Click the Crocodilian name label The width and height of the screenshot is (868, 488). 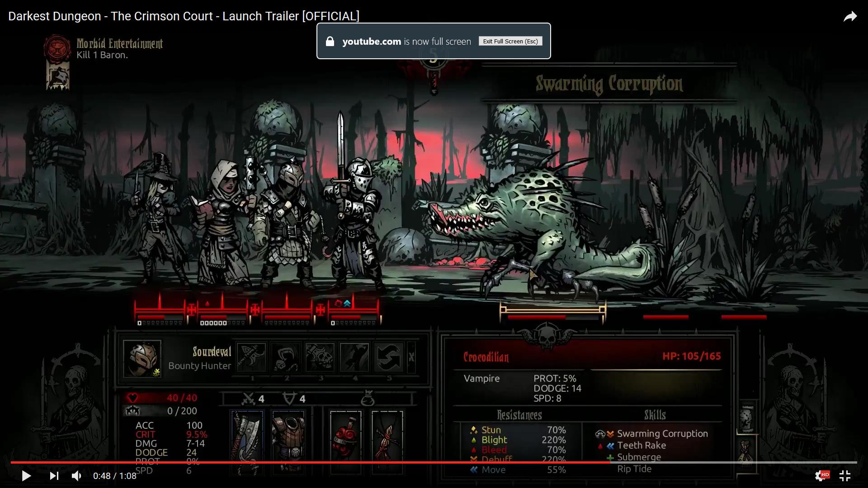486,357
